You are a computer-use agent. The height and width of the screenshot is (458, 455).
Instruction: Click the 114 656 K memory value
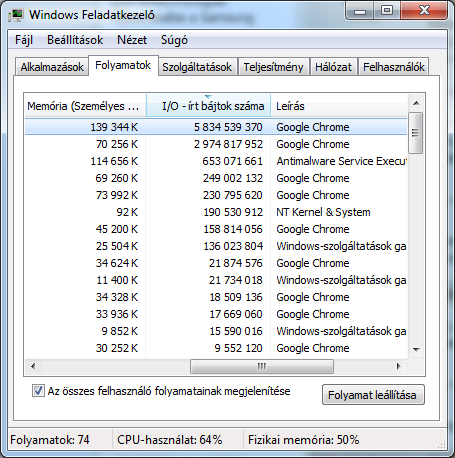point(114,161)
